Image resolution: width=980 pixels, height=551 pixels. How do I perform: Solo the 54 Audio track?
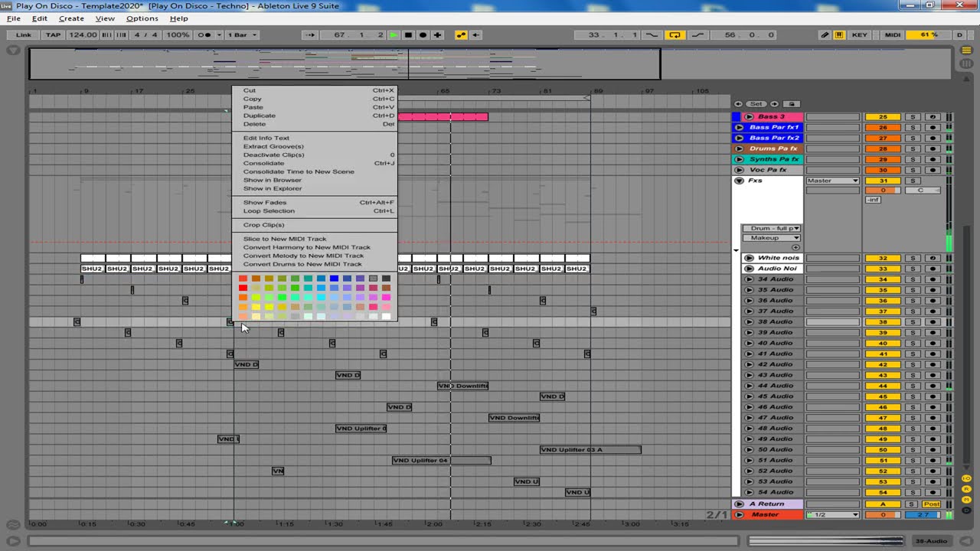[913, 492]
